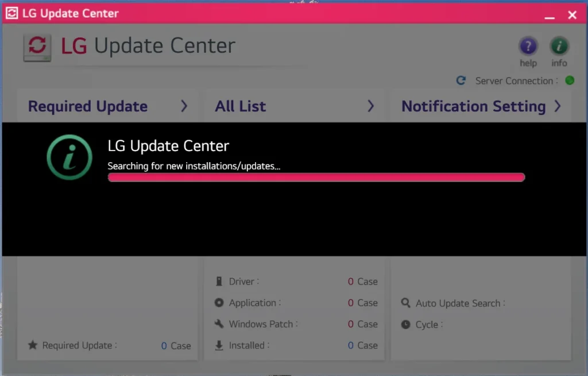Click the Required Update star icon
The height and width of the screenshot is (376, 588).
coord(33,346)
